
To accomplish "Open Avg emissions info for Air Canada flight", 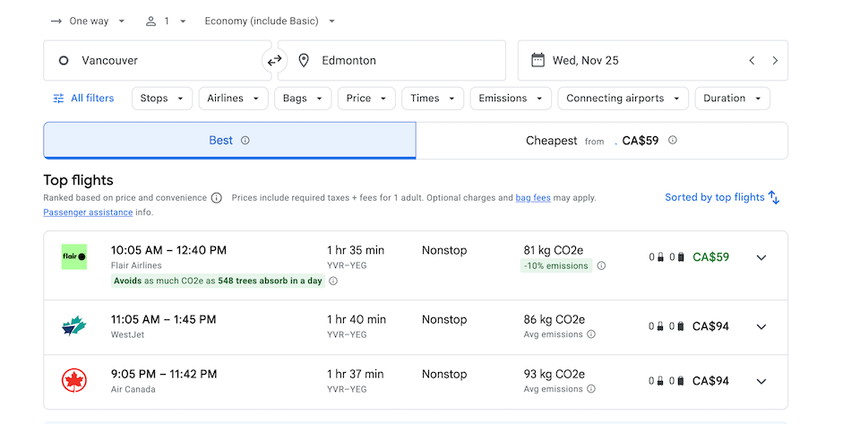I will [x=591, y=389].
